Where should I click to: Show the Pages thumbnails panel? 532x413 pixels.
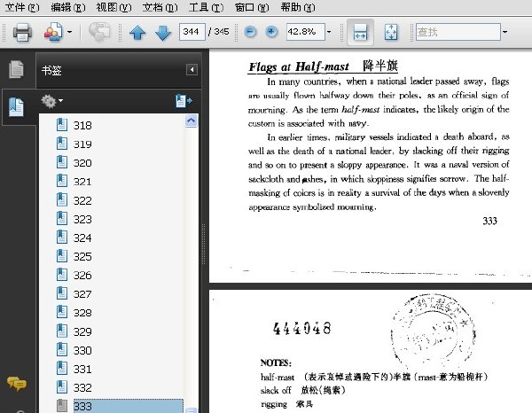[x=16, y=69]
